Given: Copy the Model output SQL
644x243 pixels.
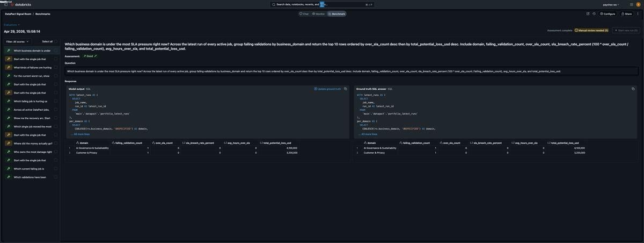Looking at the screenshot, I should click(346, 89).
